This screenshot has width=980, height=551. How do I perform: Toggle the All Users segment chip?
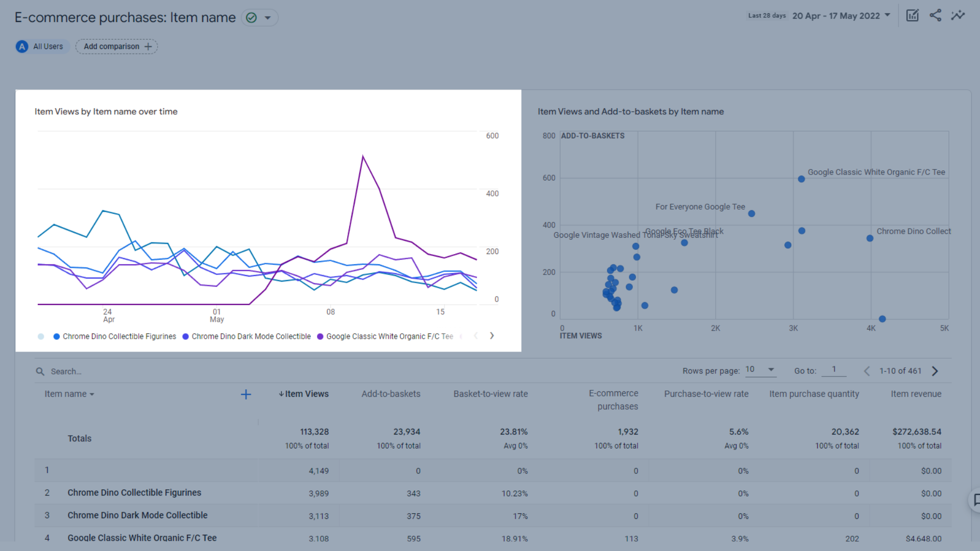(x=41, y=46)
